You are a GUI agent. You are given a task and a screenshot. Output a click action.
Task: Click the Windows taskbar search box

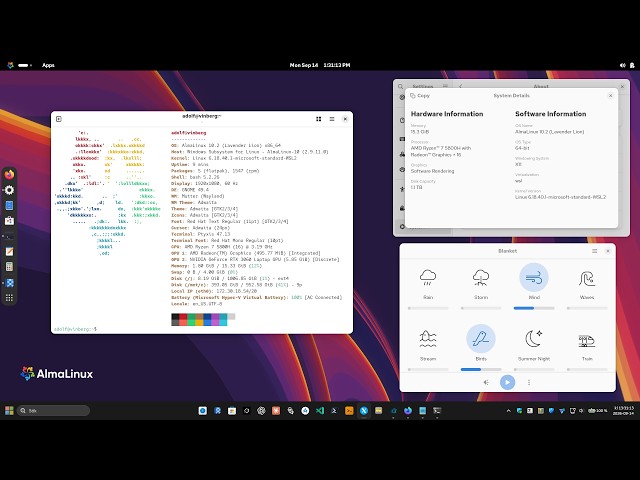(53, 411)
